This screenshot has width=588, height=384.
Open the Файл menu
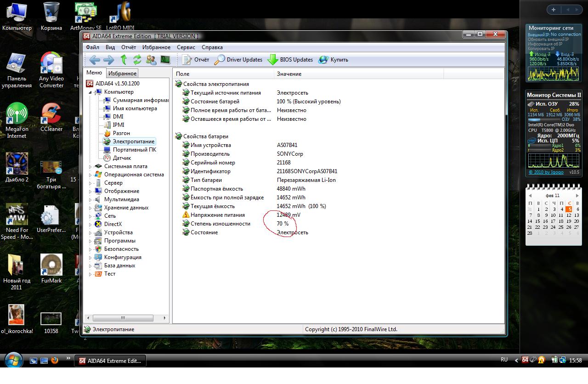[x=92, y=47]
